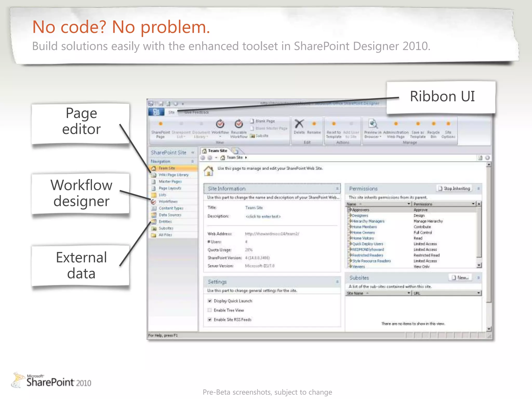This screenshot has width=532, height=399.
Task: Open the Web Address URL link
Action: (272, 234)
